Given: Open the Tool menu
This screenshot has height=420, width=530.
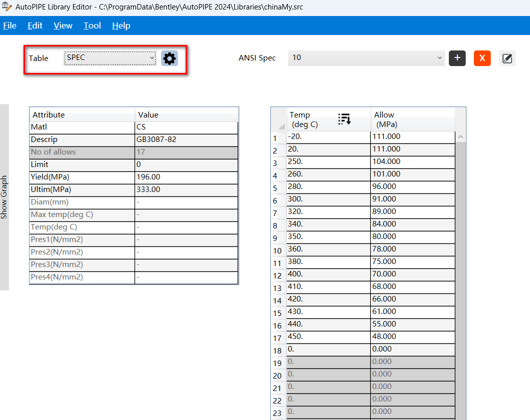Looking at the screenshot, I should [x=92, y=25].
